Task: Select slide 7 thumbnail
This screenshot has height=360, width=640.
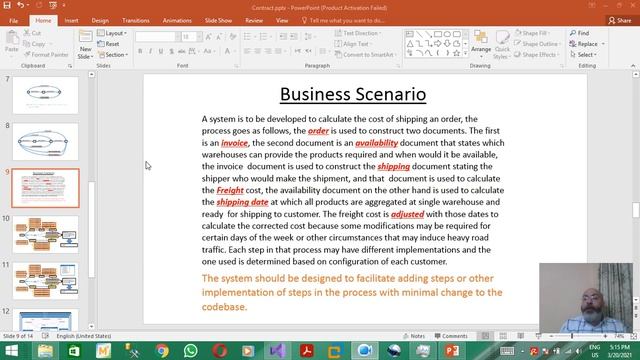Action: pyautogui.click(x=45, y=95)
